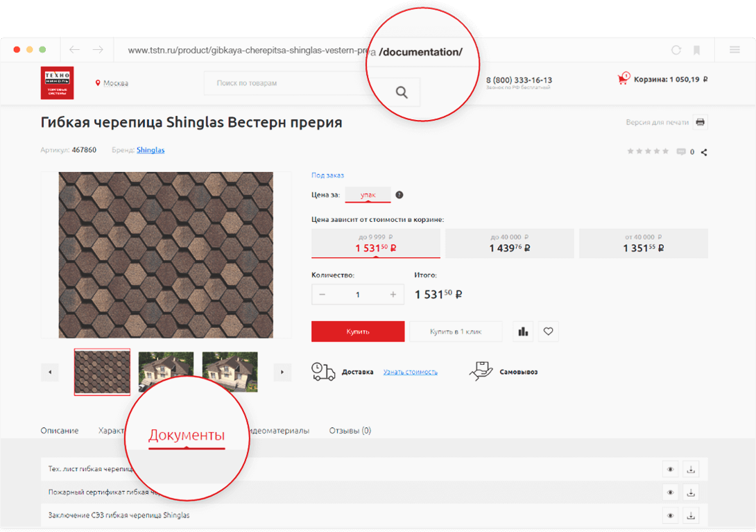Select the rightmost house thumbnail
The width and height of the screenshot is (756, 532).
tap(230, 371)
